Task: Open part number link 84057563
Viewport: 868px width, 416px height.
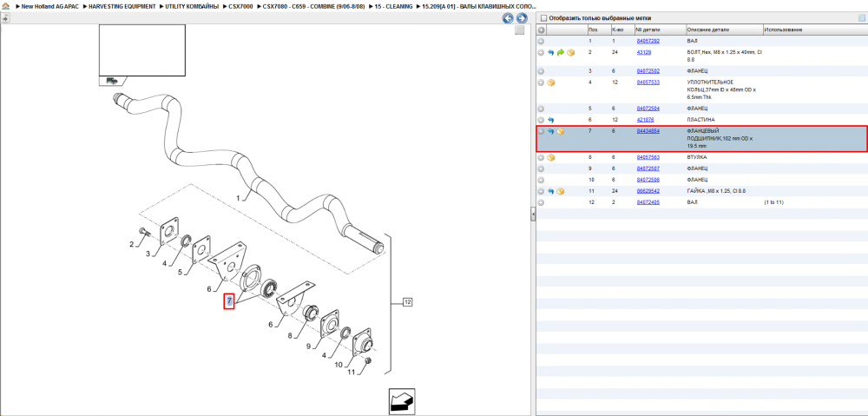Action: pyautogui.click(x=648, y=157)
